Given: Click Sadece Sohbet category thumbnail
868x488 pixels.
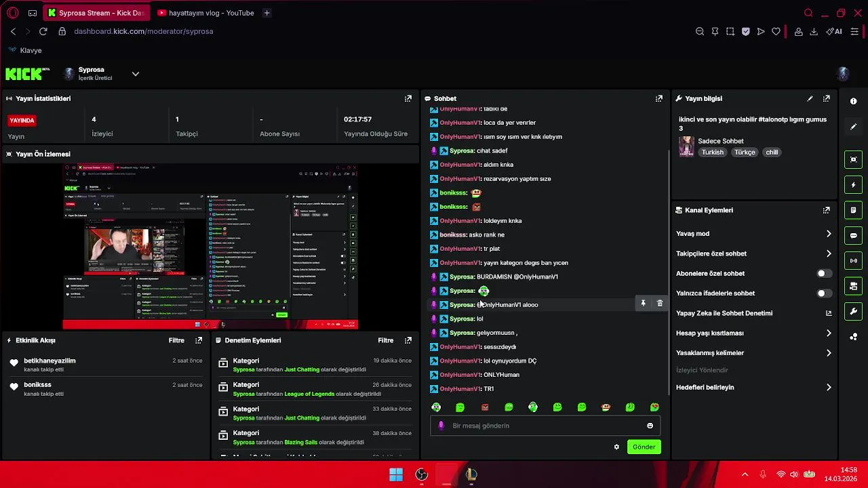Looking at the screenshot, I should (686, 146).
